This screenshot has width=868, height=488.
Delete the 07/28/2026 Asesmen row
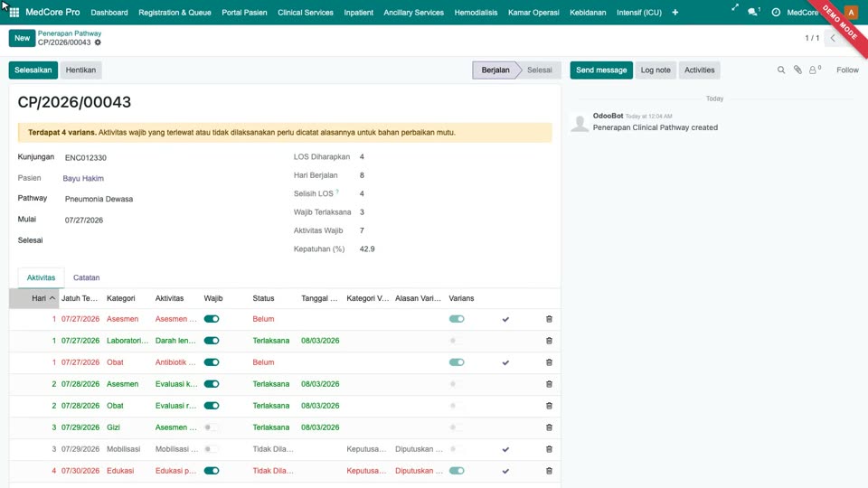coord(549,384)
